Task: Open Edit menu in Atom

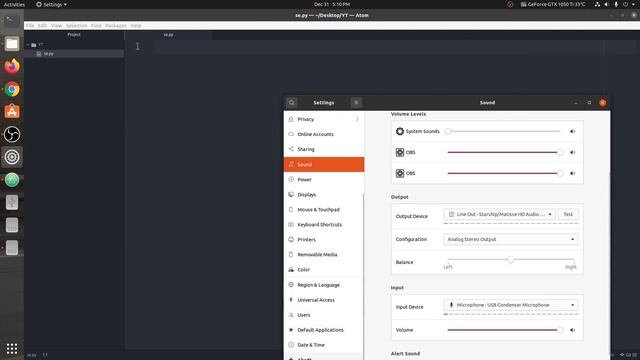Action: (x=42, y=25)
